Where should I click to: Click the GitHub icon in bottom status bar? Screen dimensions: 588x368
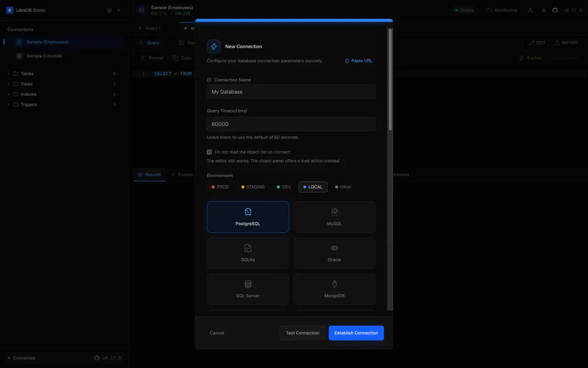point(97,358)
